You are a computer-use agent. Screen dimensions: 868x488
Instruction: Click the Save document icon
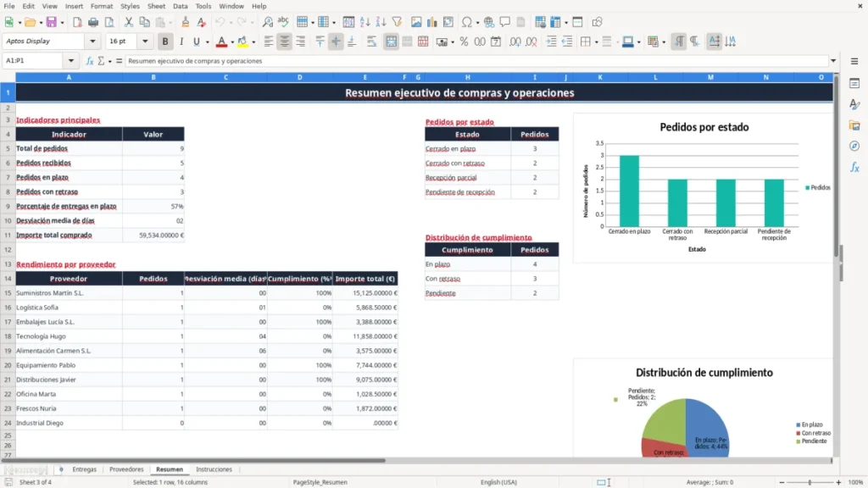click(x=52, y=22)
